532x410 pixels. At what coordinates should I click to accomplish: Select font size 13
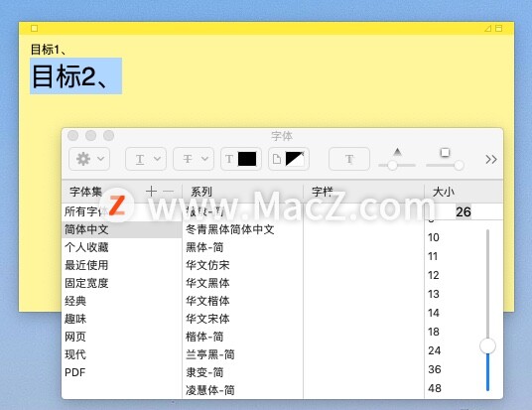tap(434, 294)
